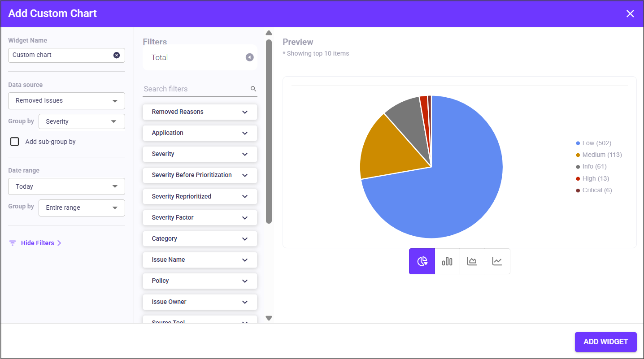Switch to bar chart view icon
Viewport: 644px width, 359px height.
(x=447, y=261)
